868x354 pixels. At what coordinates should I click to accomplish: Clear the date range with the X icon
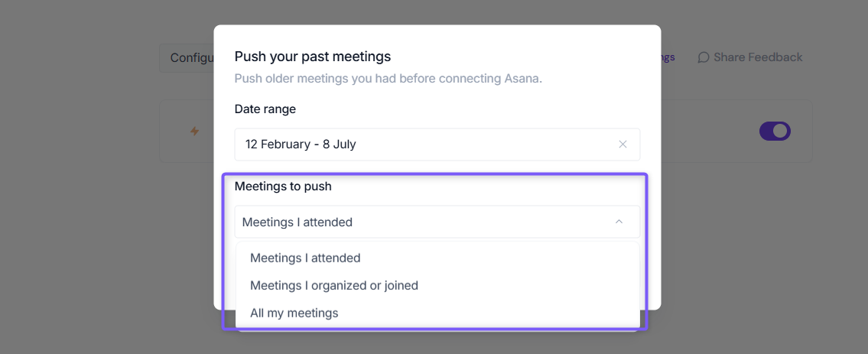click(x=623, y=145)
